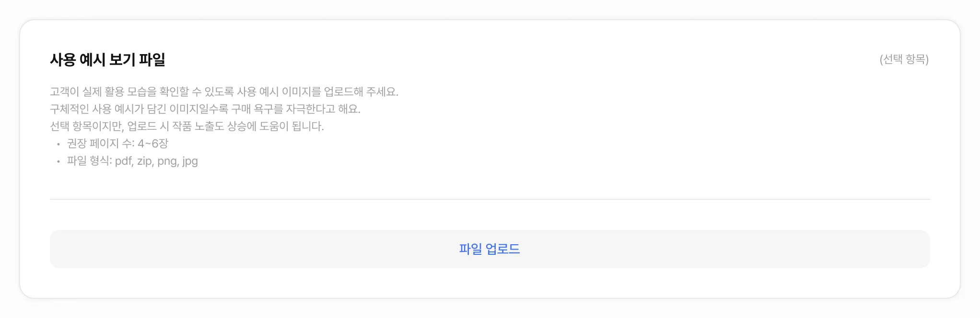Screen dimensions: 980x318
Task: Click the 4~6장 page count value
Action: coord(153,143)
